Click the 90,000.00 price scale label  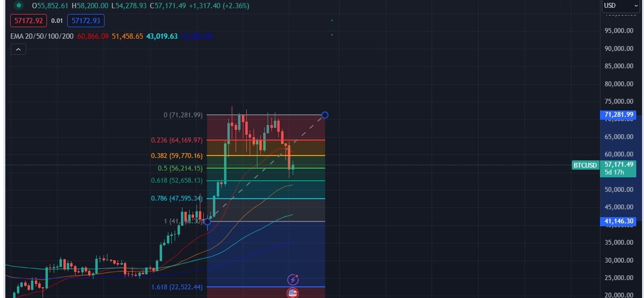click(x=619, y=48)
